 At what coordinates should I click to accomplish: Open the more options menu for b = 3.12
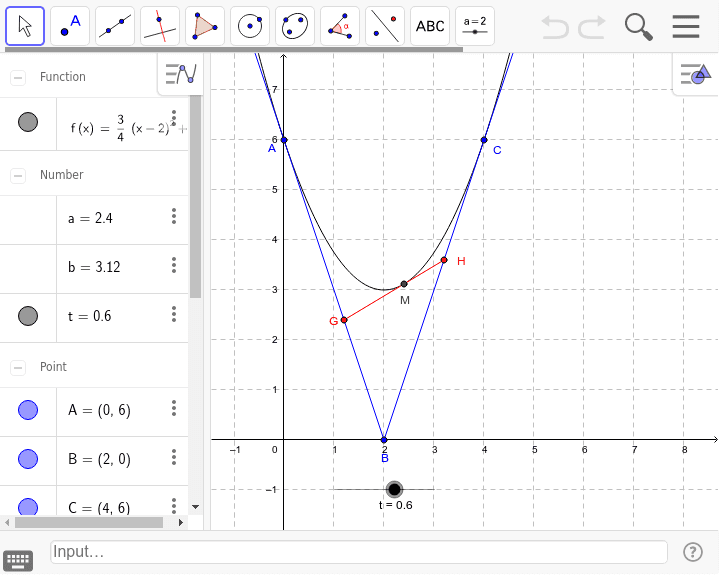[174, 265]
